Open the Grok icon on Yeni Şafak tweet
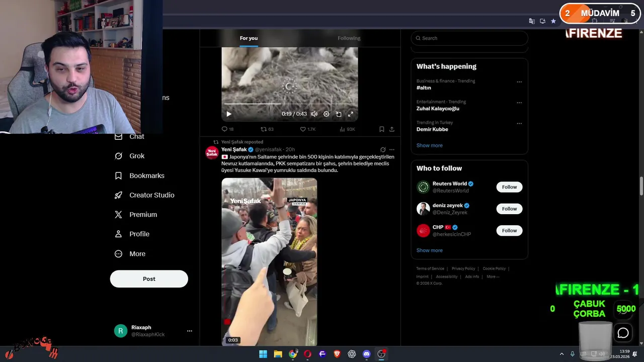Image resolution: width=644 pixels, height=362 pixels. point(383,150)
